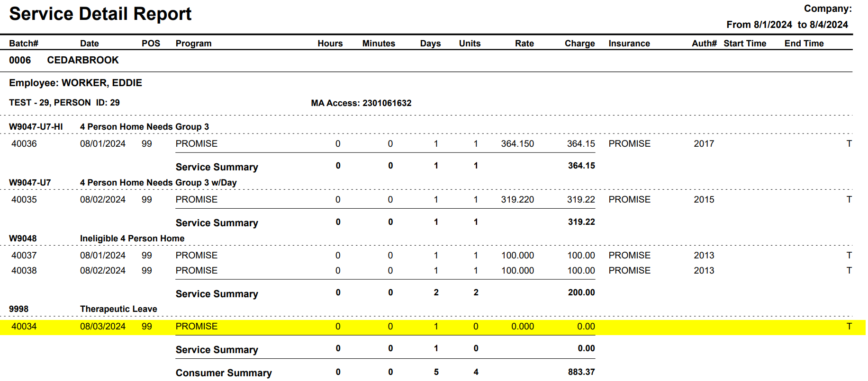Select service code W9047-U7-HI
The height and width of the screenshot is (381, 868).
36,127
